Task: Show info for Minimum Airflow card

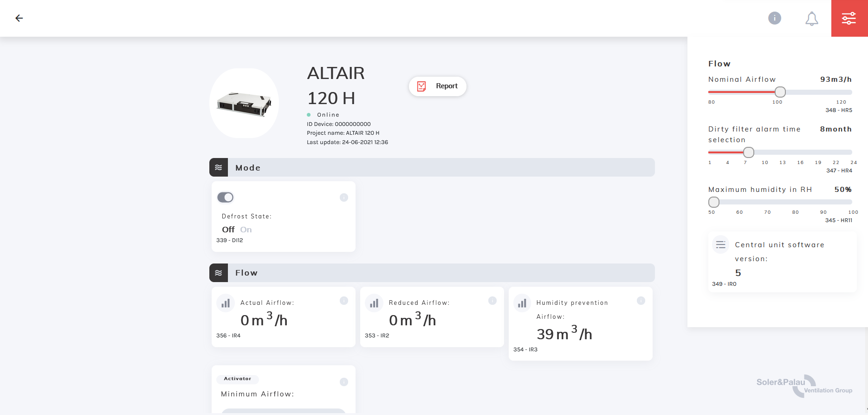Action: point(344,382)
